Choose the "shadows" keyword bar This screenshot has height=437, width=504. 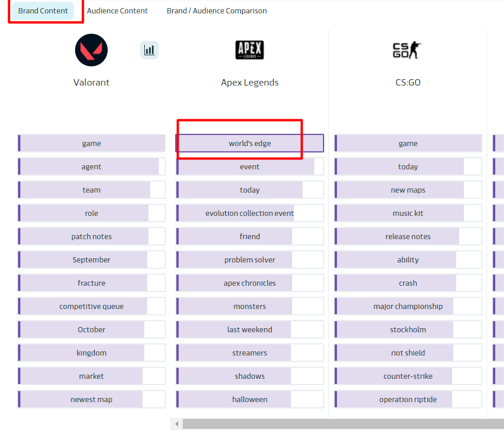250,376
